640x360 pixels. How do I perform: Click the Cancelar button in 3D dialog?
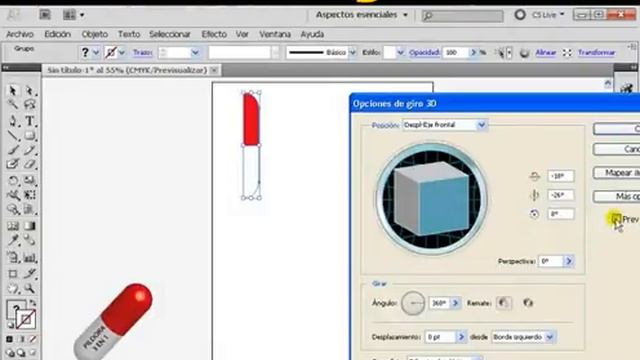point(617,149)
